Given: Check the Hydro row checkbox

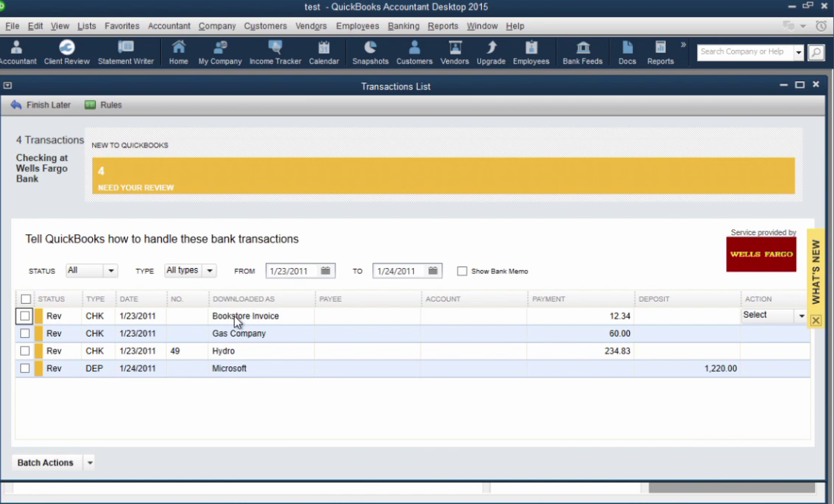Looking at the screenshot, I should click(25, 351).
